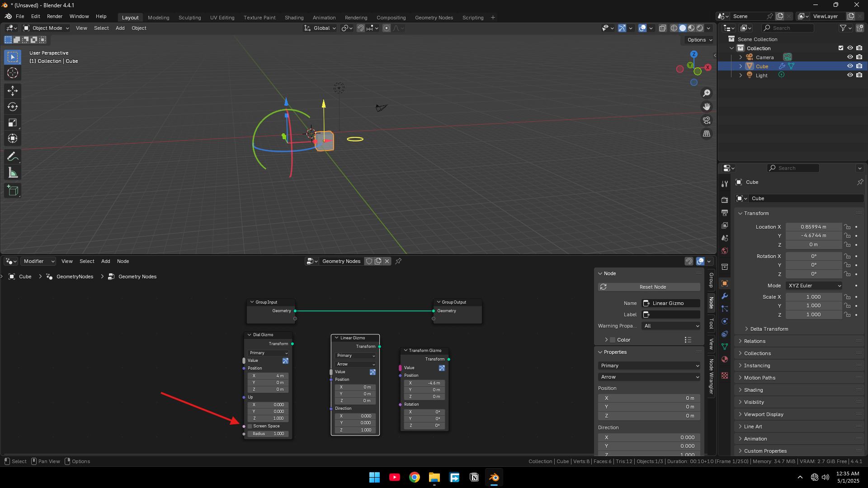Image resolution: width=868 pixels, height=488 pixels.
Task: Open Chrome from the Windows taskbar
Action: 414,477
